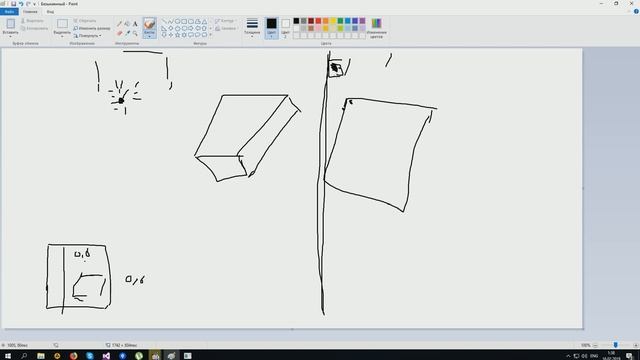Open Skype from taskbar
Image resolution: width=640 pixels, height=360 pixels.
pyautogui.click(x=90, y=356)
